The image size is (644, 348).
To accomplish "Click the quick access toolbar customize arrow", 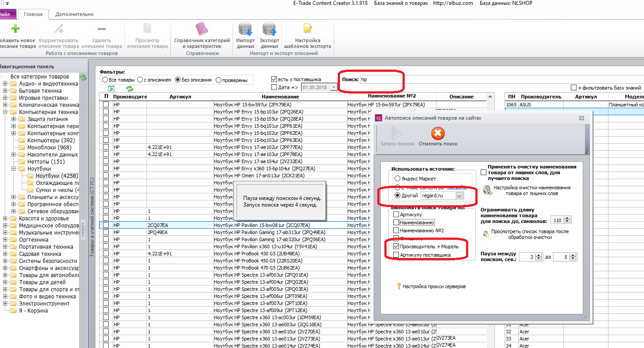I will 7,4.
